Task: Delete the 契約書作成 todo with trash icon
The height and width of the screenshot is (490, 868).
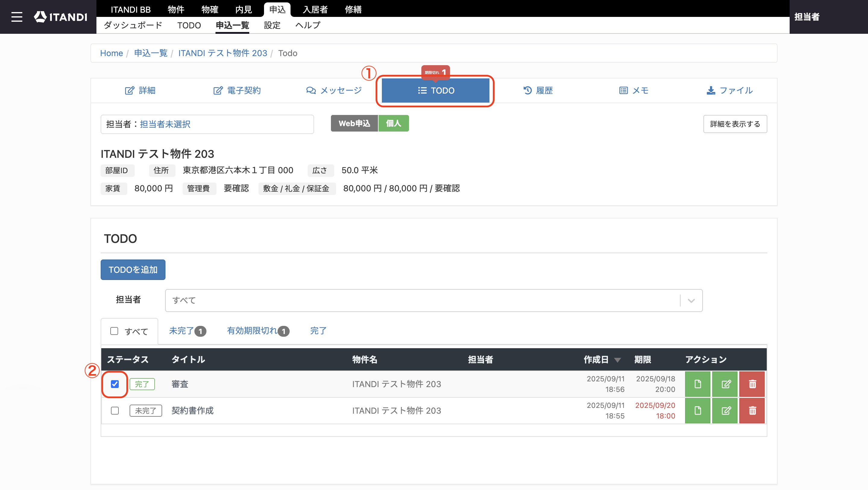Action: (x=752, y=410)
